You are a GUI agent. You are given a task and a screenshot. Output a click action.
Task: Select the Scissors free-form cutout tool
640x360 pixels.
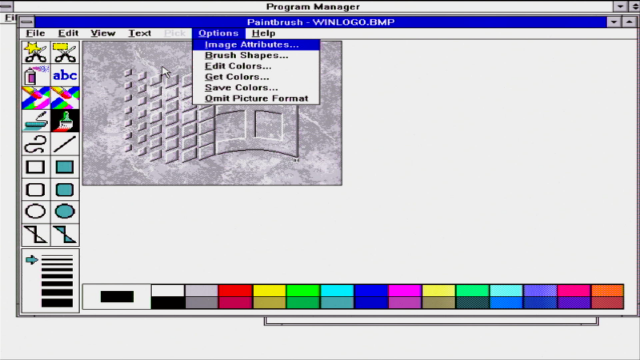[36, 52]
